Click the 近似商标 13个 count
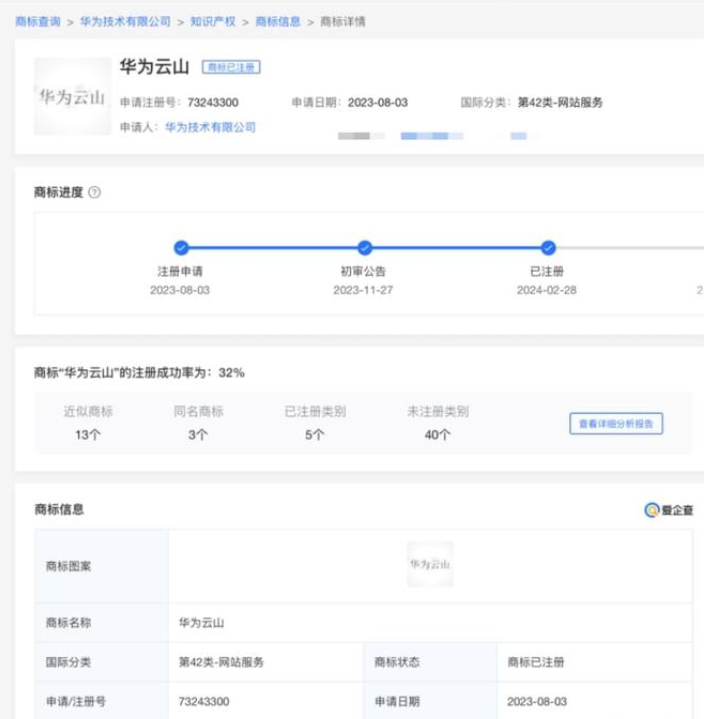 pyautogui.click(x=88, y=435)
